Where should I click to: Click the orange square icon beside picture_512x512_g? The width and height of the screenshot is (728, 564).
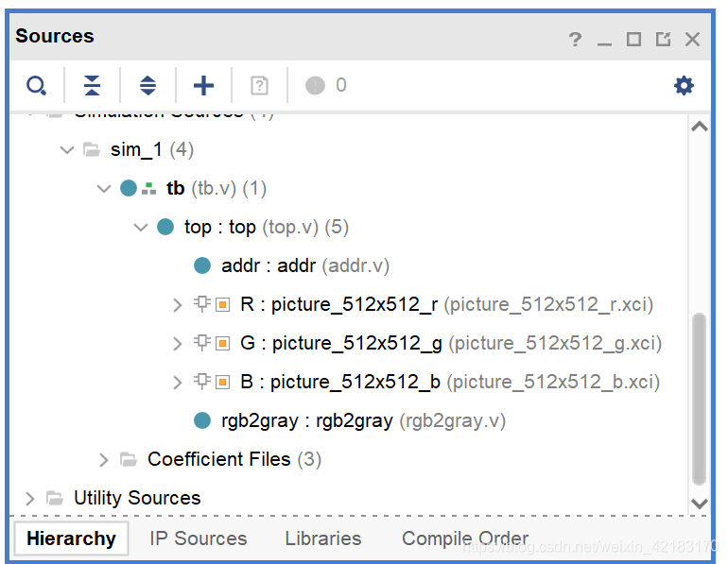tap(223, 344)
